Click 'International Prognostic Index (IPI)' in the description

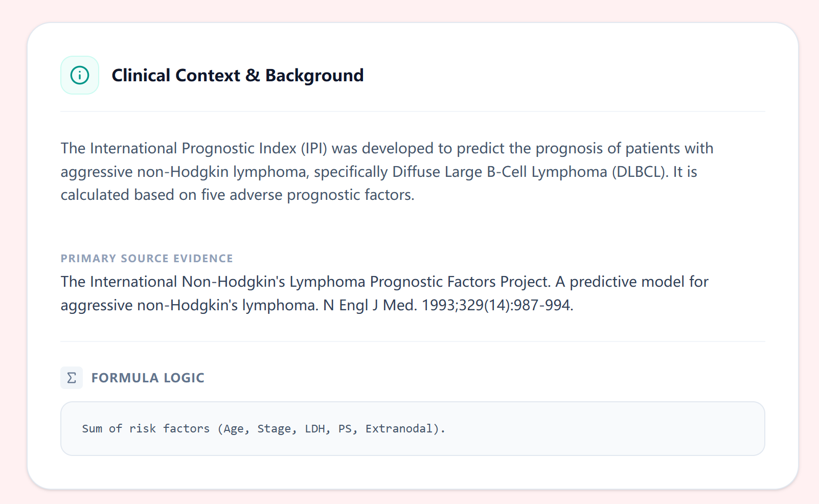click(x=209, y=148)
